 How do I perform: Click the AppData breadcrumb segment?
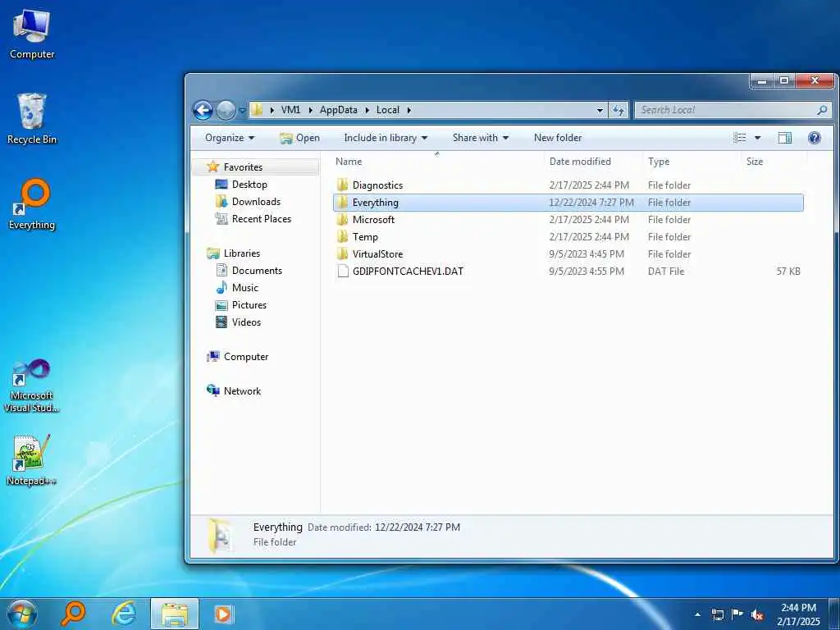[338, 110]
